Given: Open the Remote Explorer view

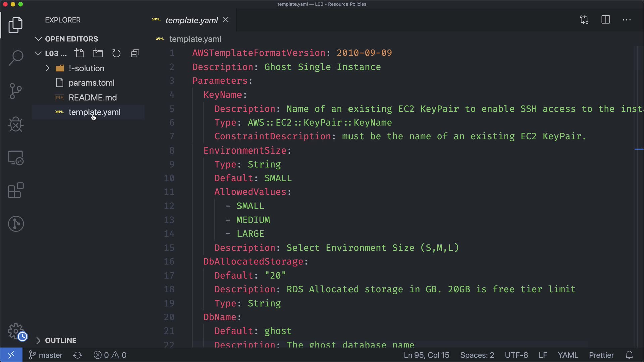Looking at the screenshot, I should pos(16,158).
